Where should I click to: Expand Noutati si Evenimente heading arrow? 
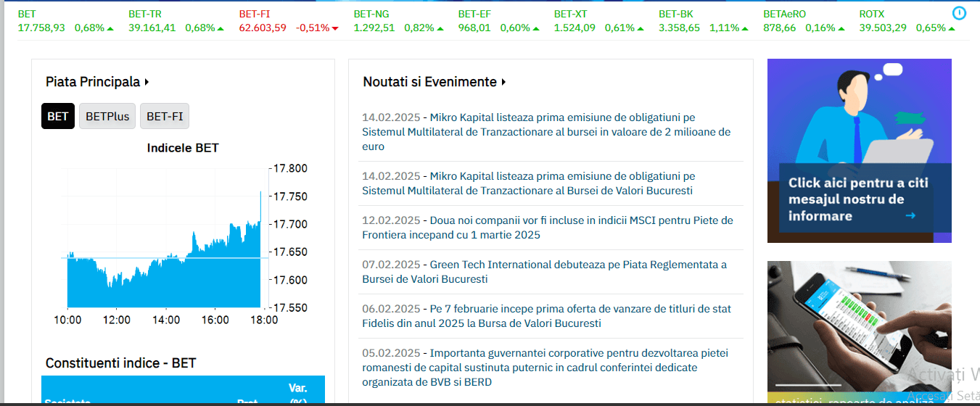point(503,82)
